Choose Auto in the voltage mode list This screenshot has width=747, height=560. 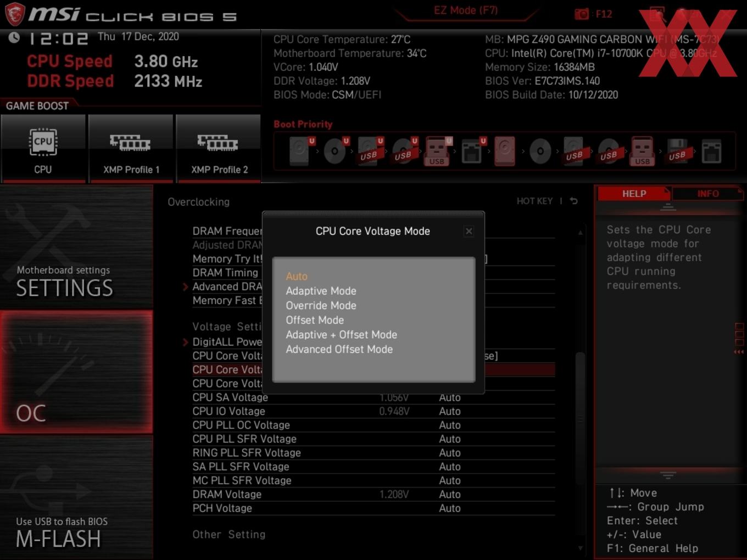click(x=297, y=276)
